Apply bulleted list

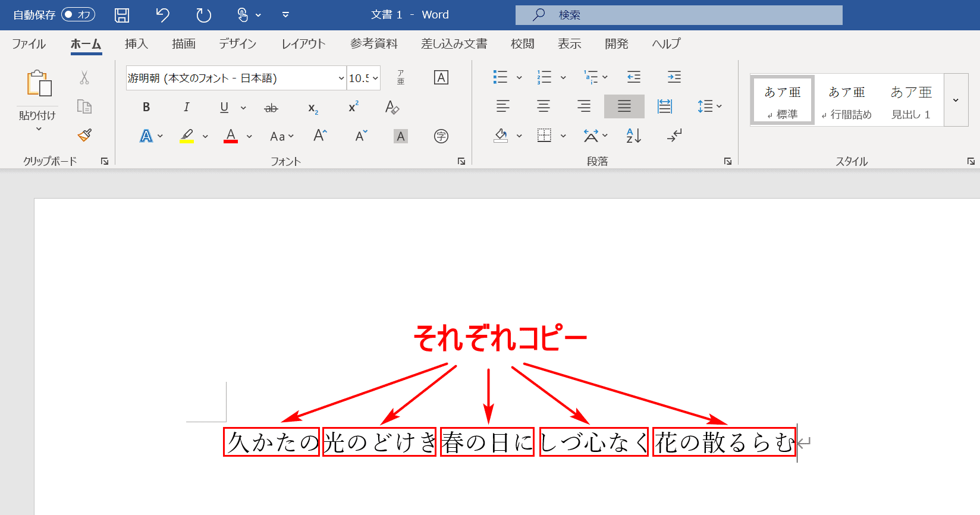pyautogui.click(x=500, y=77)
